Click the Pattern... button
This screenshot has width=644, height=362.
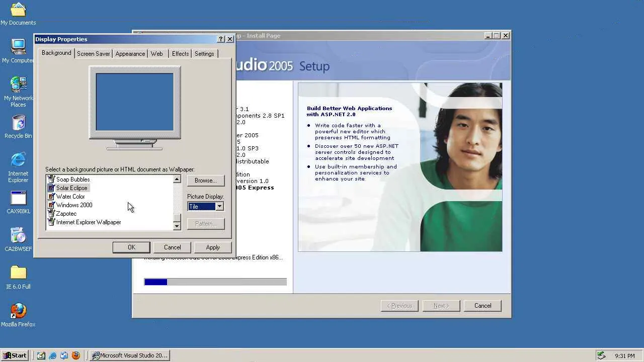tap(205, 224)
